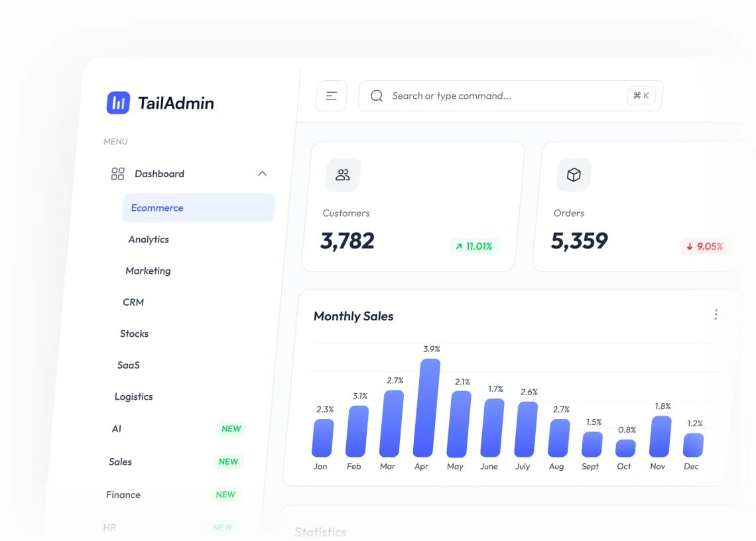Click the NEW badge beside Sales
Screen dimensions: 756x541
pos(229,461)
